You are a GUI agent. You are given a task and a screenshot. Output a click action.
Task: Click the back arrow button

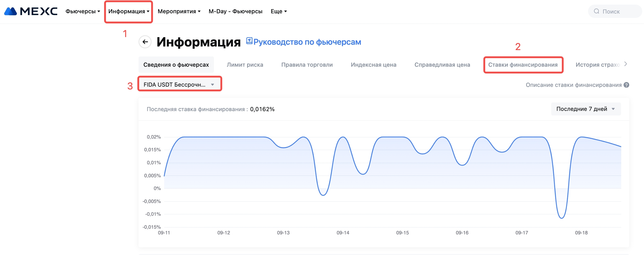coord(145,42)
